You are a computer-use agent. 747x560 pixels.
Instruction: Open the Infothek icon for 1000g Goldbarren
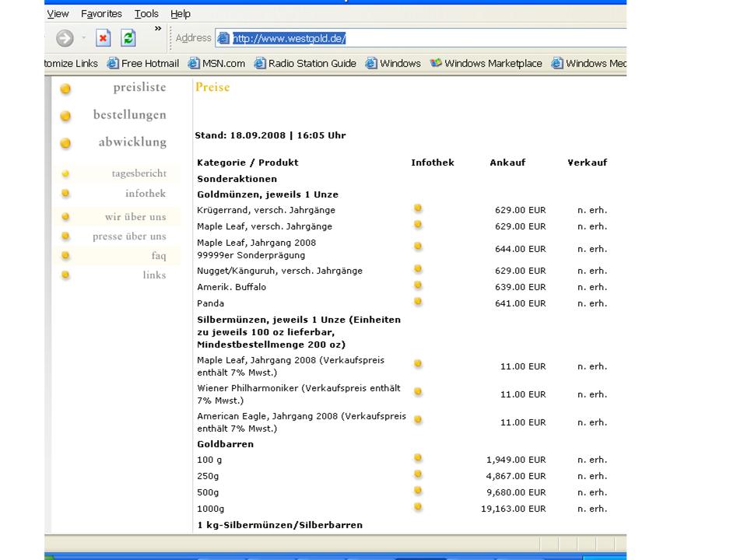[x=418, y=506]
